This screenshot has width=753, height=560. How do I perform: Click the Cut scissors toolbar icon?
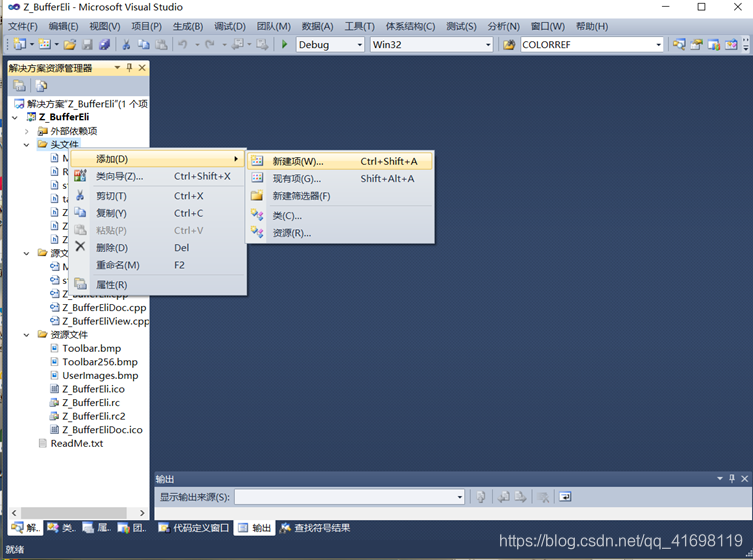pyautogui.click(x=126, y=45)
